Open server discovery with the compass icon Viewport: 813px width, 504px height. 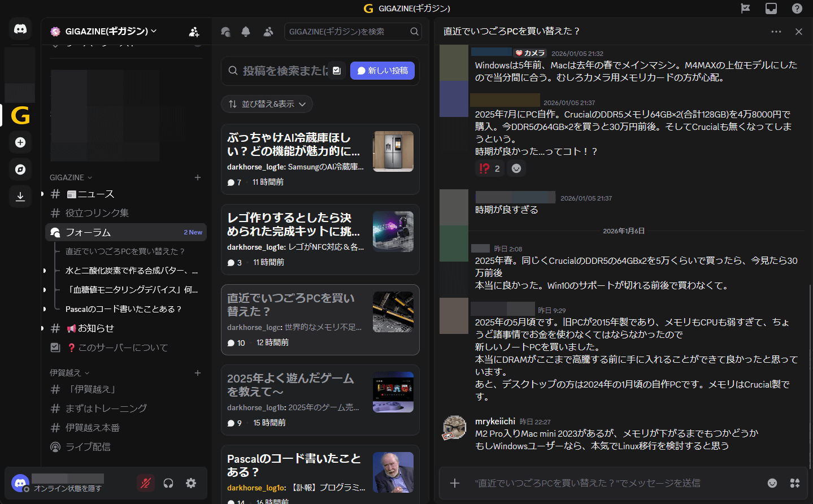[x=20, y=169]
